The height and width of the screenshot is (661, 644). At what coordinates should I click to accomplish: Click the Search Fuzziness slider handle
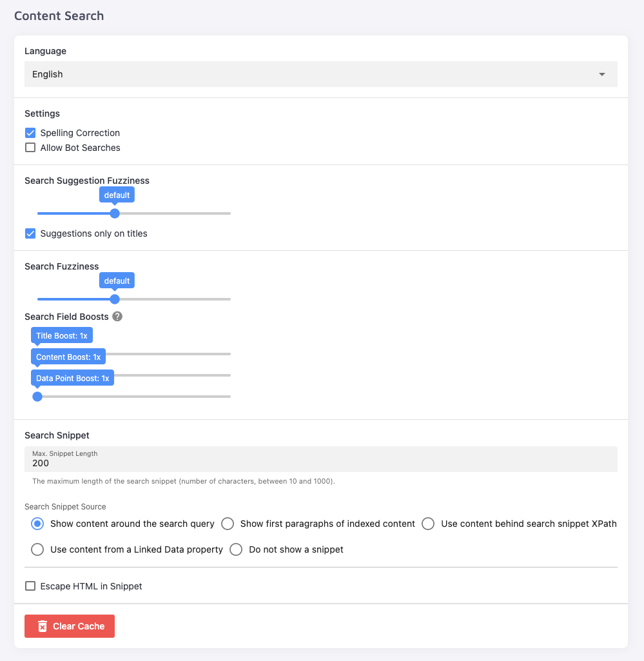click(x=115, y=299)
